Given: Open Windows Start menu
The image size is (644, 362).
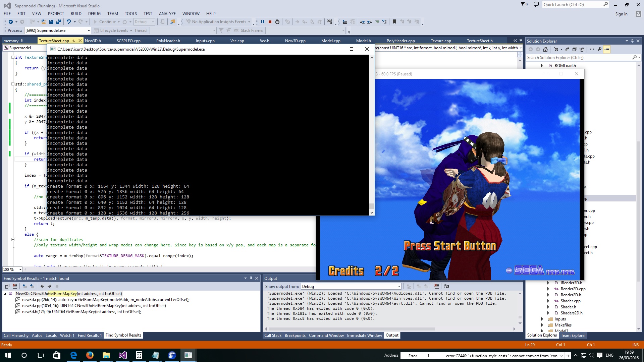Looking at the screenshot, I should click(x=8, y=355).
